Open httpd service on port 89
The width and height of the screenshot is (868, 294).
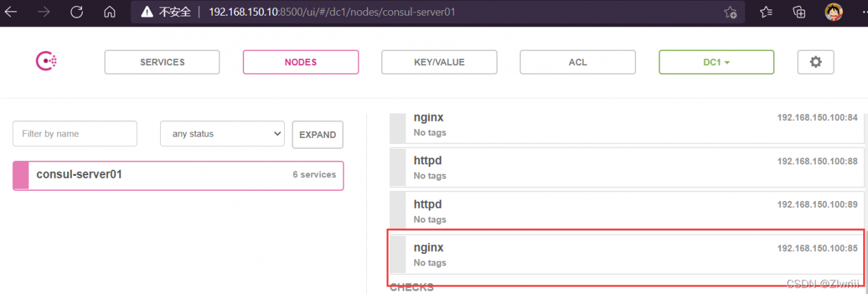(627, 210)
